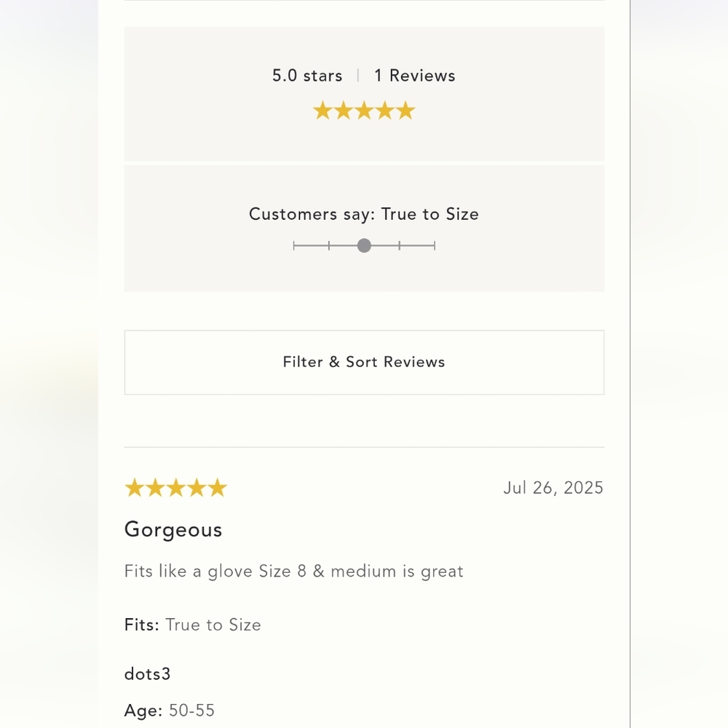Click the third star of the Gorgeous review
The width and height of the screenshot is (728, 728).
176,488
